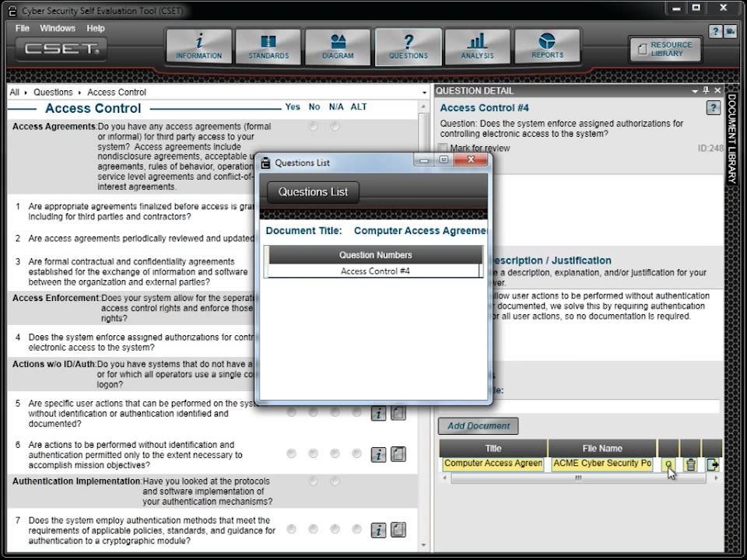
Task: Click trash icon to delete Computer Access Agreement document
Action: click(x=690, y=464)
